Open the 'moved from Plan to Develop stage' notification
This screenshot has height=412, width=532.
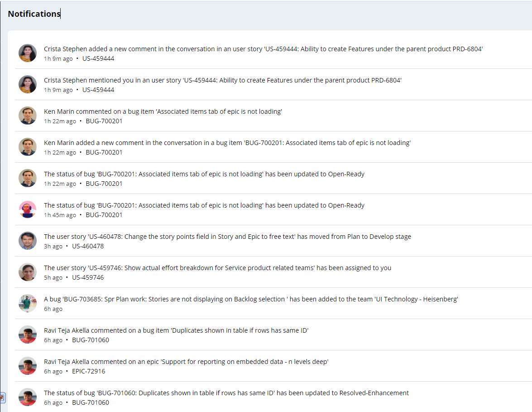pos(227,237)
